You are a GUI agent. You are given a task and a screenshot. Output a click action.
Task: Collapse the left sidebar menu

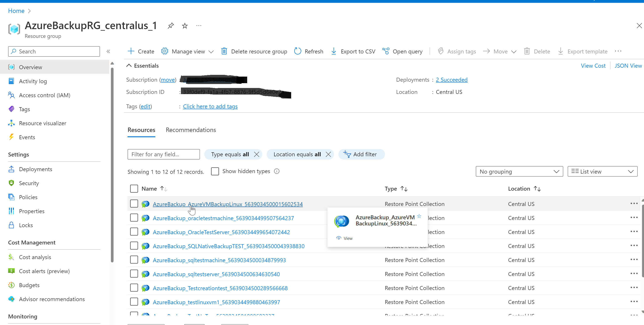(108, 51)
